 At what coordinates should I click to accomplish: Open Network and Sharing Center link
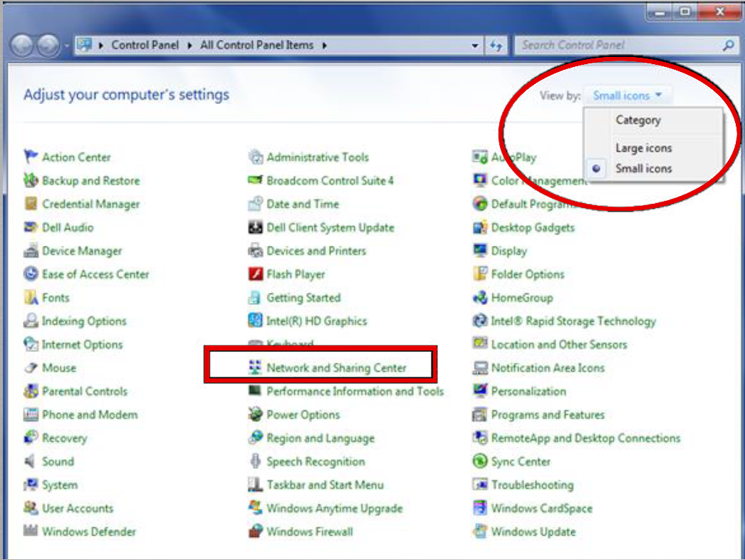(336, 368)
